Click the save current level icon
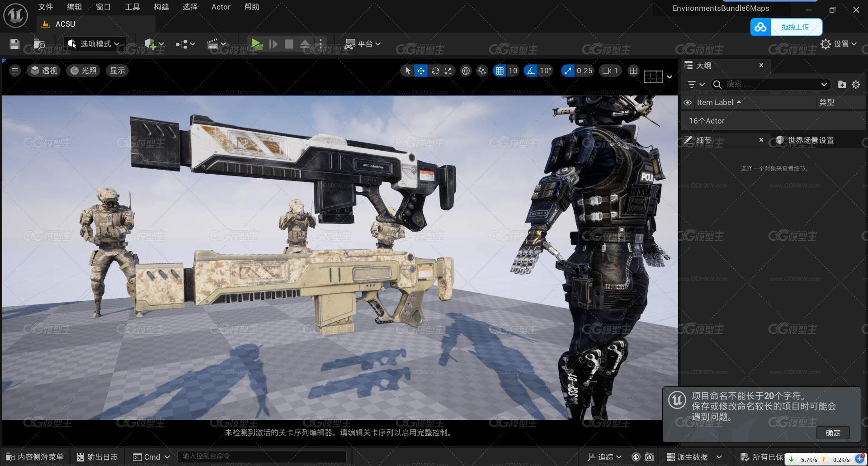This screenshot has height=466, width=868. click(x=14, y=44)
